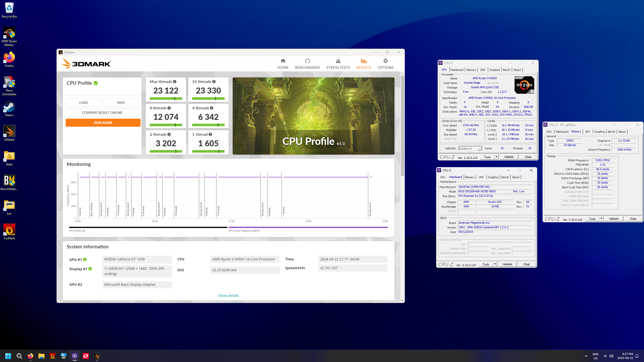Click Validate in top CPU-Z window
Viewport: 644px width, 362px height.
[509, 157]
